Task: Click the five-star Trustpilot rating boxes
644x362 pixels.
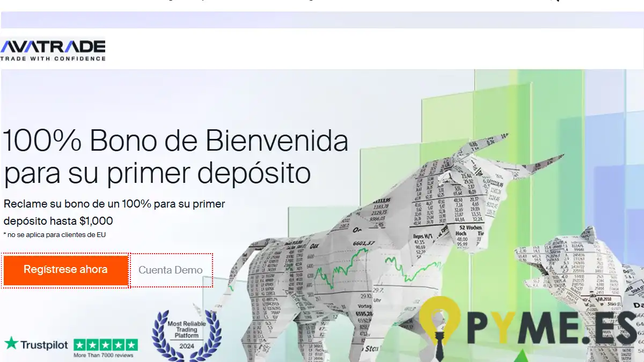Action: coord(106,345)
